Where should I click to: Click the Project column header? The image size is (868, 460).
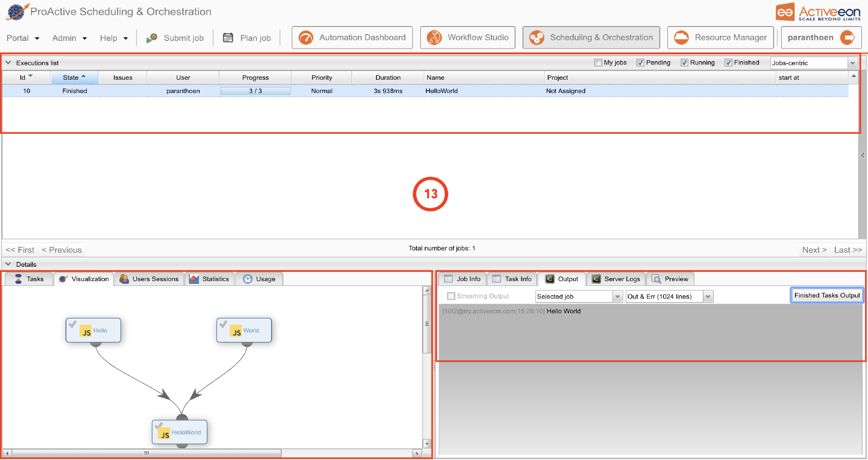click(x=660, y=77)
